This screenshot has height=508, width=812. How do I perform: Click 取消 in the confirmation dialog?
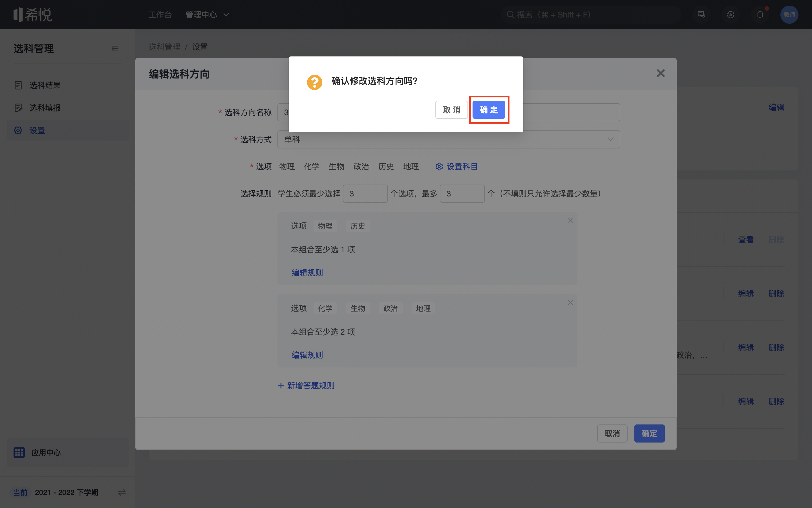[x=451, y=110]
